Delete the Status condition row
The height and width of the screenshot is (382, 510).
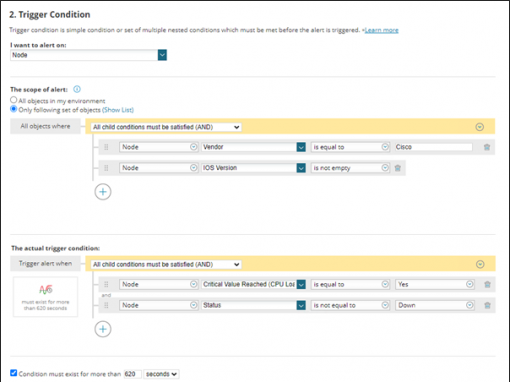point(487,305)
